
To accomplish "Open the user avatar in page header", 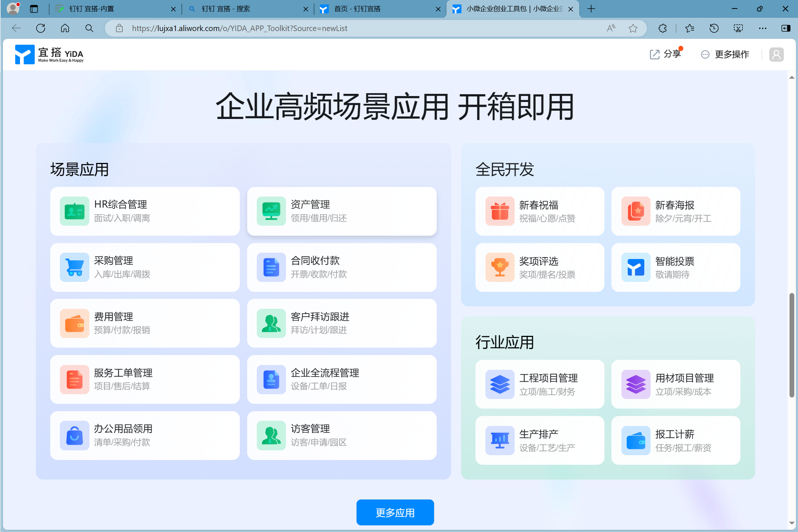I will click(x=776, y=54).
